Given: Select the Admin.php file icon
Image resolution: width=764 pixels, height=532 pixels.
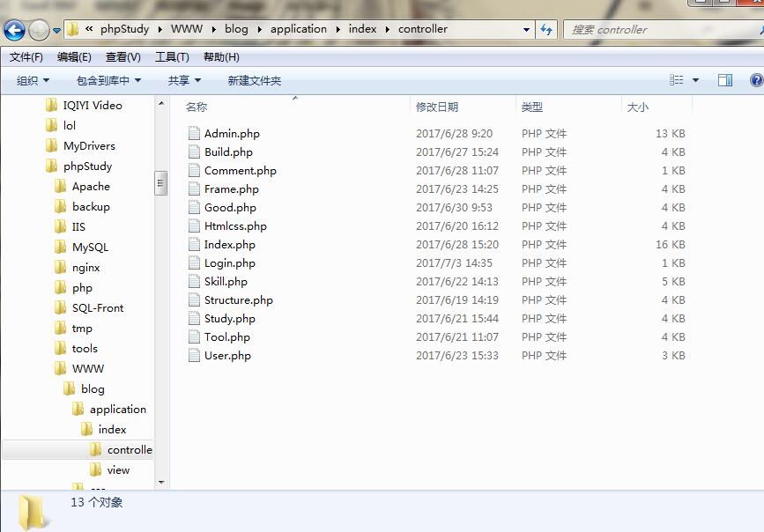Looking at the screenshot, I should click(195, 134).
